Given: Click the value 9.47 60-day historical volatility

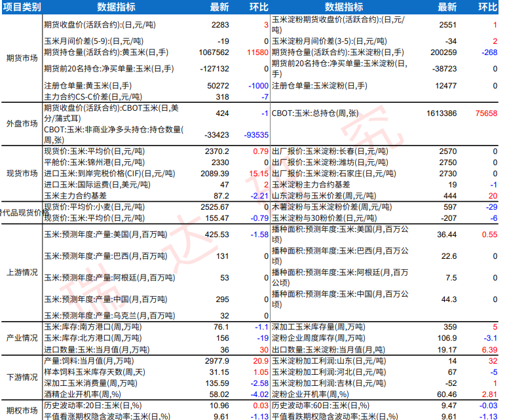Looking at the screenshot, I should (449, 406).
